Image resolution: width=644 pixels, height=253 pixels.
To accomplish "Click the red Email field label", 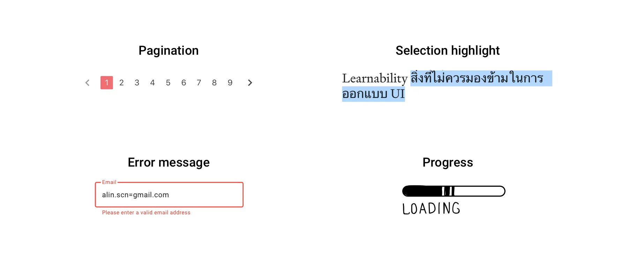I will pos(109,182).
